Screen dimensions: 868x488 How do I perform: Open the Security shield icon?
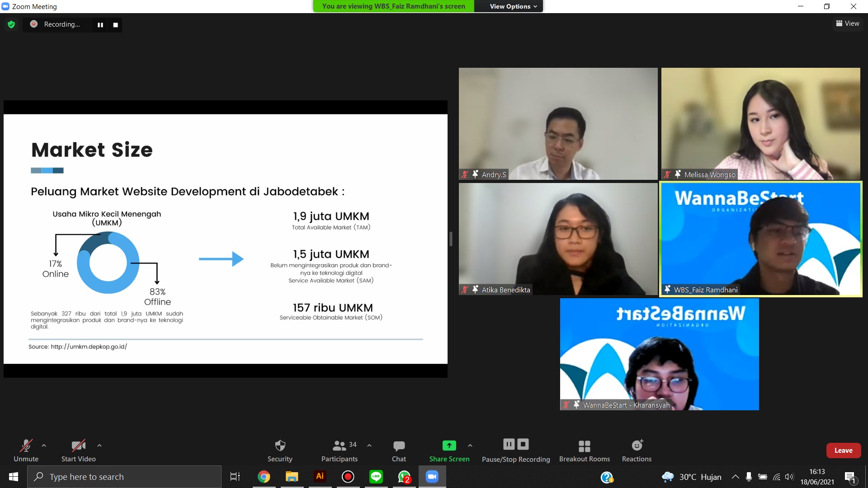coord(280,446)
